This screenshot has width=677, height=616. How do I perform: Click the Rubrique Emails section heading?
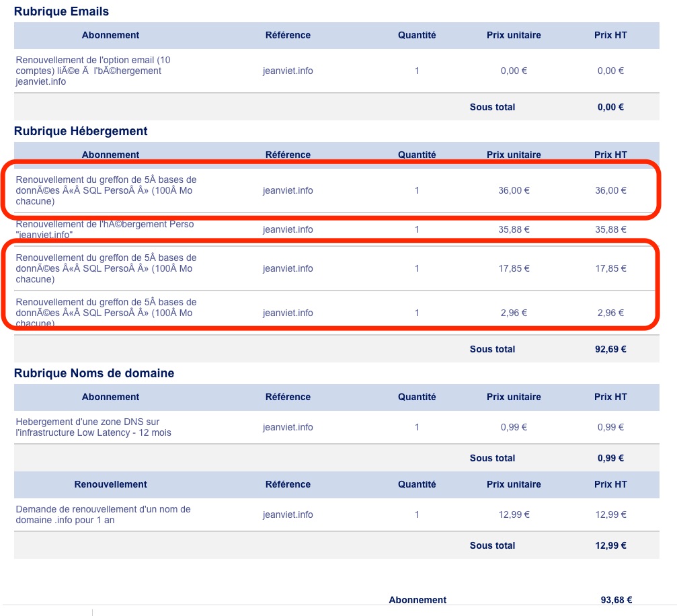coord(61,11)
